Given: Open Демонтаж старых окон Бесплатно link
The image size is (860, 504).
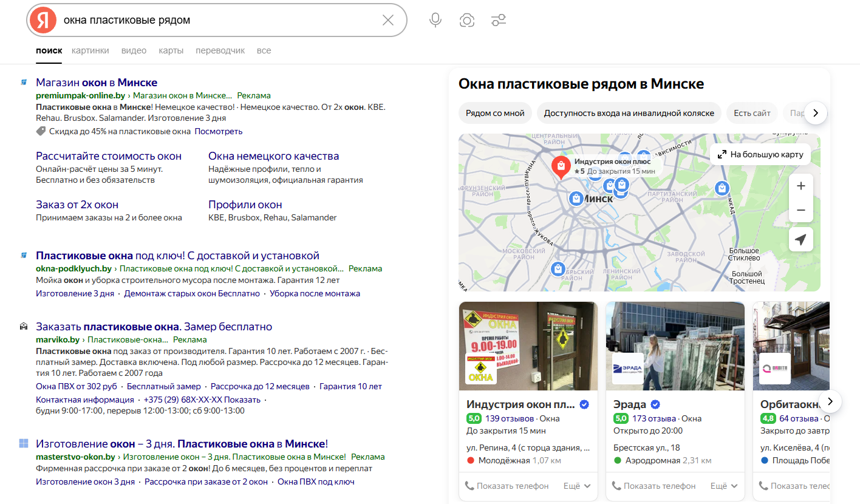Looking at the screenshot, I should pos(192,293).
